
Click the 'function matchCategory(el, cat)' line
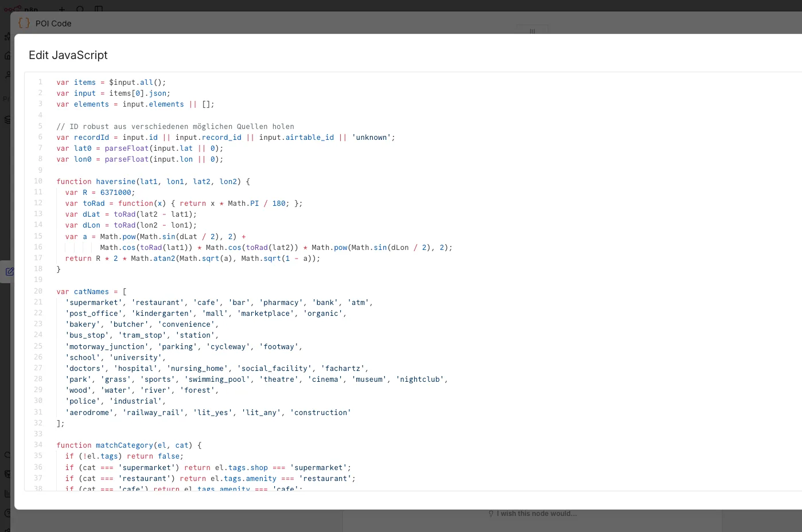[x=129, y=445]
